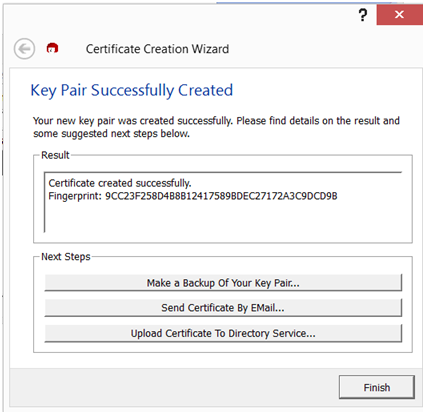Click the 'Your new key pair was created' description

(216, 121)
